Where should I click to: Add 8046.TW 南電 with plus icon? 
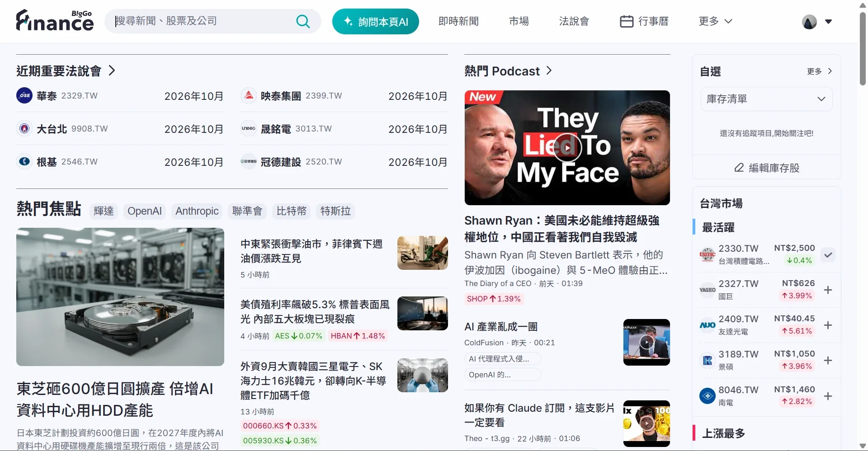click(828, 396)
